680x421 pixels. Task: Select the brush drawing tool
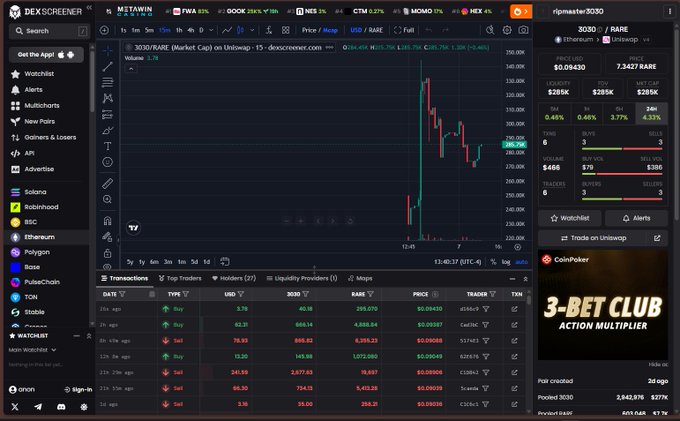pos(108,130)
